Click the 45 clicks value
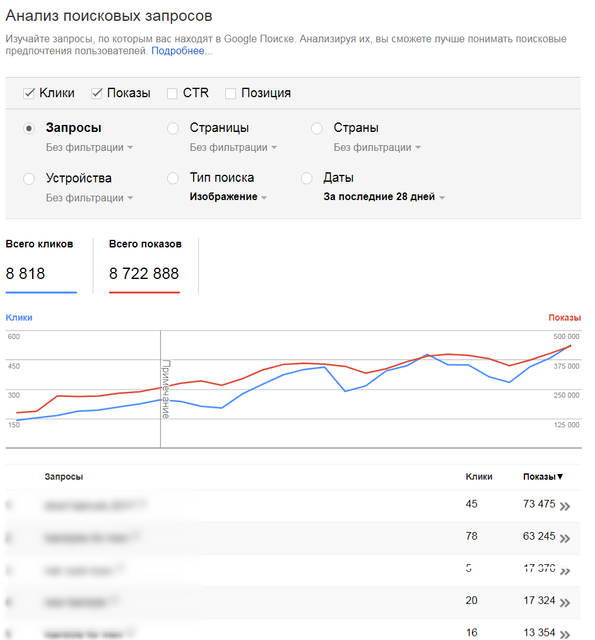 pos(471,504)
